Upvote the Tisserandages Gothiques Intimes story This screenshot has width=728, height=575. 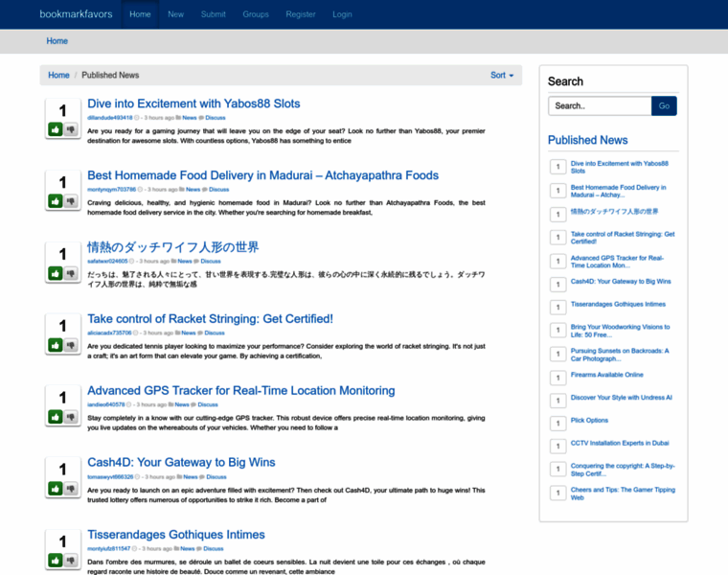tap(56, 560)
